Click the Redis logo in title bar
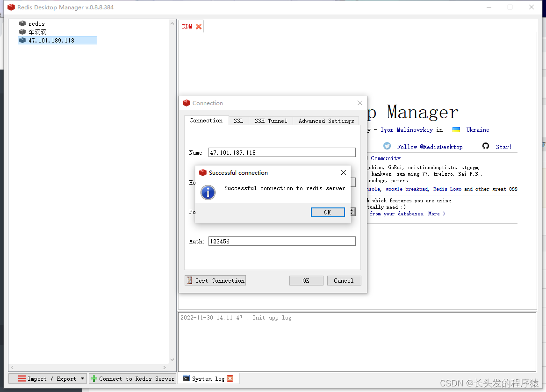This screenshot has width=546, height=392. tap(11, 7)
